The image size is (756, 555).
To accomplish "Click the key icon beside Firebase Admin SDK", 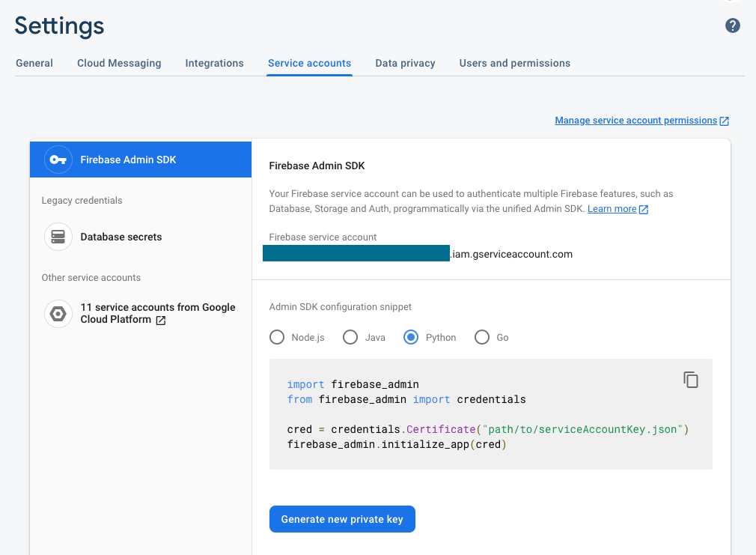I will (58, 160).
